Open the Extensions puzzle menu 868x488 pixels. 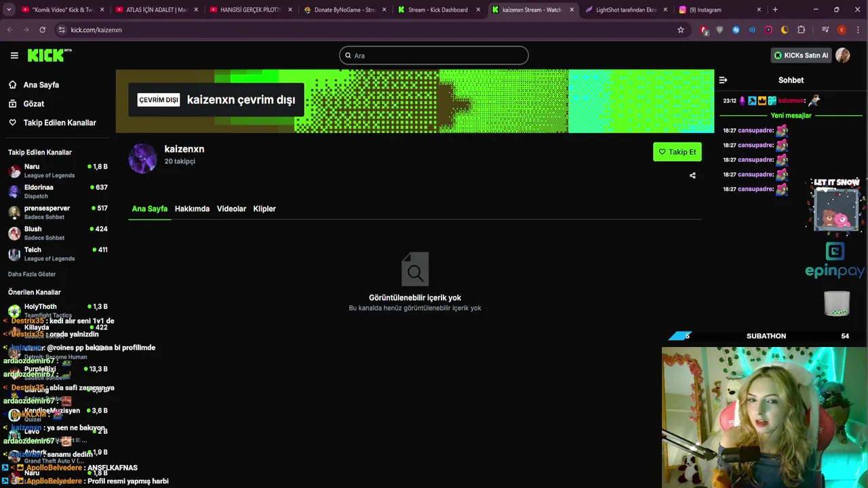click(x=801, y=30)
